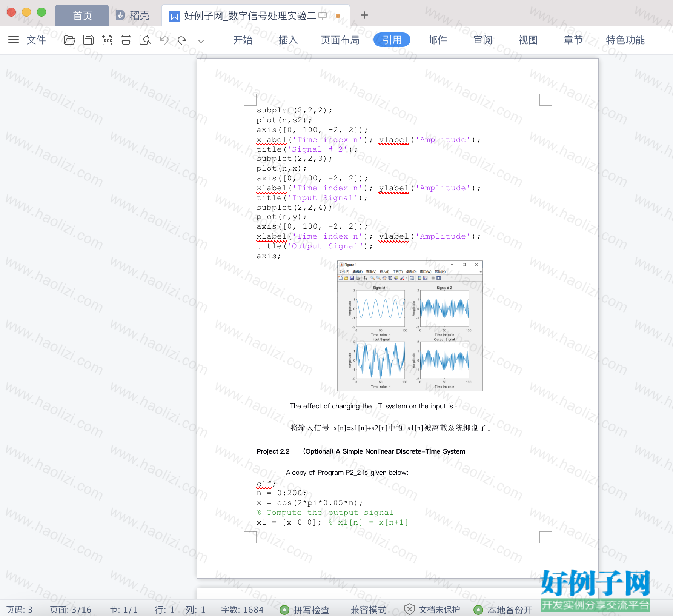Click 字数: 1684 word count
673x616 pixels.
(242, 610)
